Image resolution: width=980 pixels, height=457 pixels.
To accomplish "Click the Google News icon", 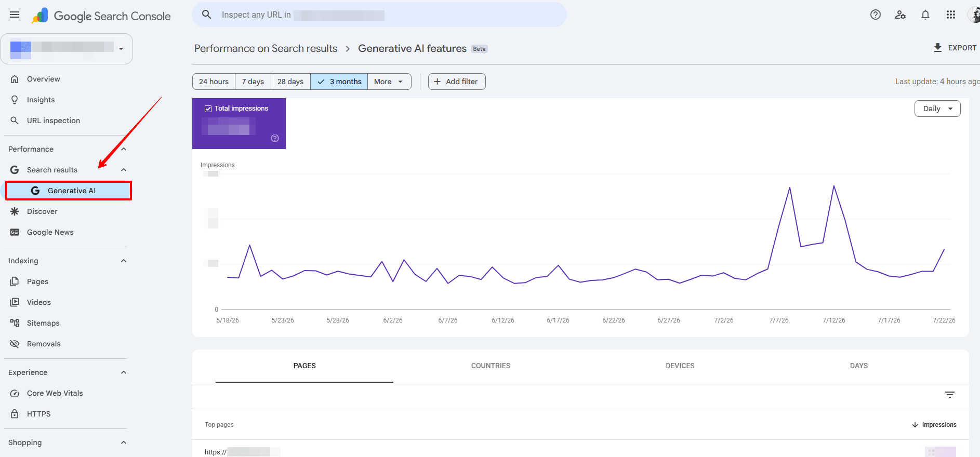I will [x=15, y=232].
